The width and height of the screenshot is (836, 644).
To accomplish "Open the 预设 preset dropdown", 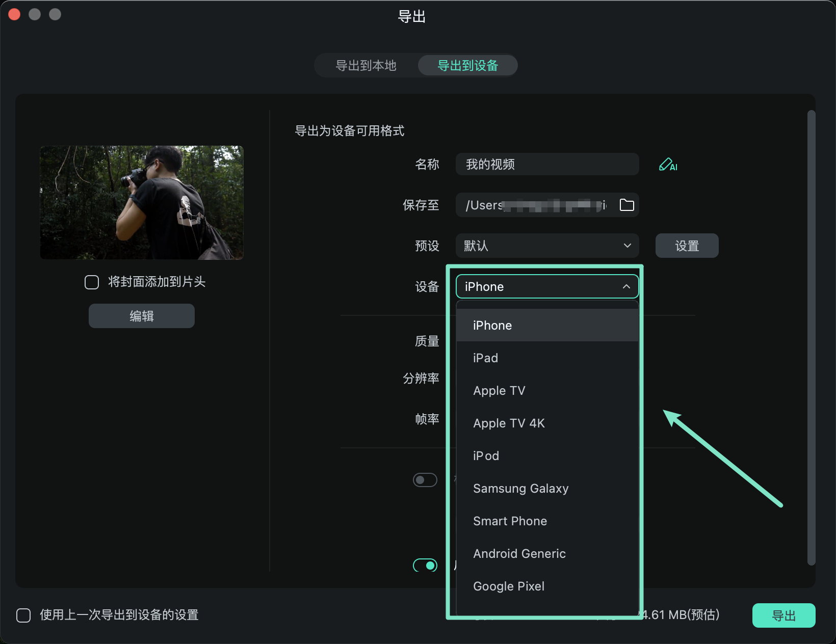I will coord(546,246).
